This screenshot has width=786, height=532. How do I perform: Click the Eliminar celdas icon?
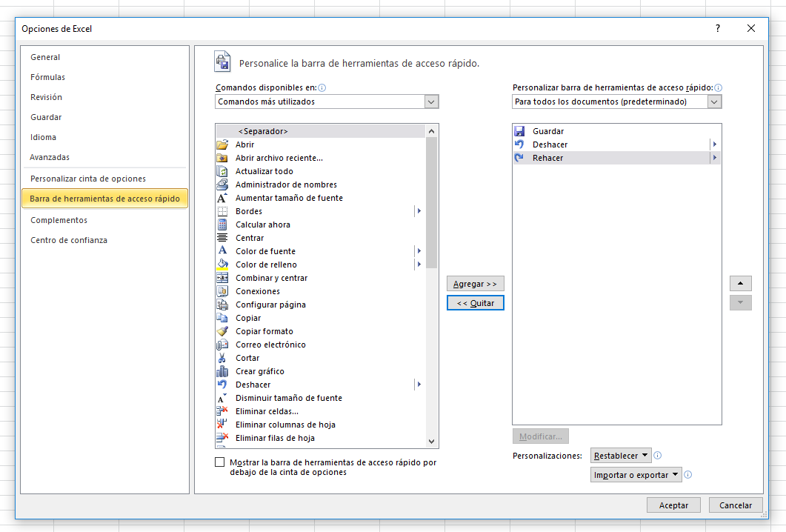(x=222, y=412)
